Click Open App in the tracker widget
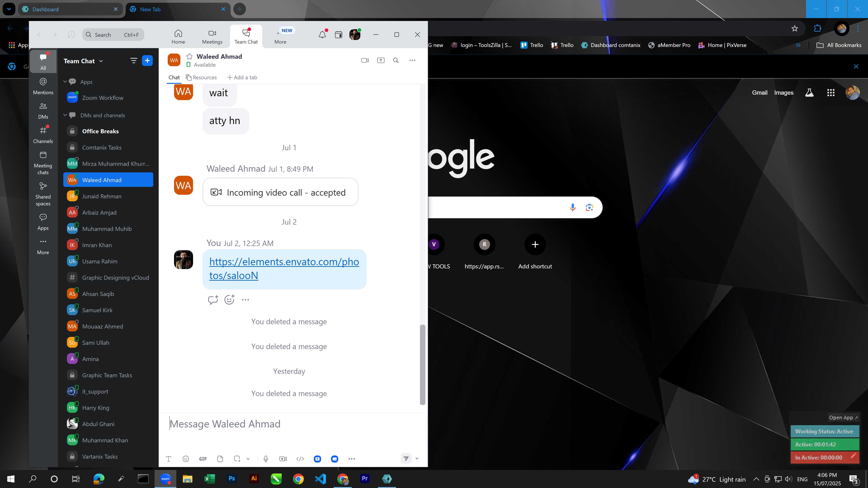 coord(843,418)
